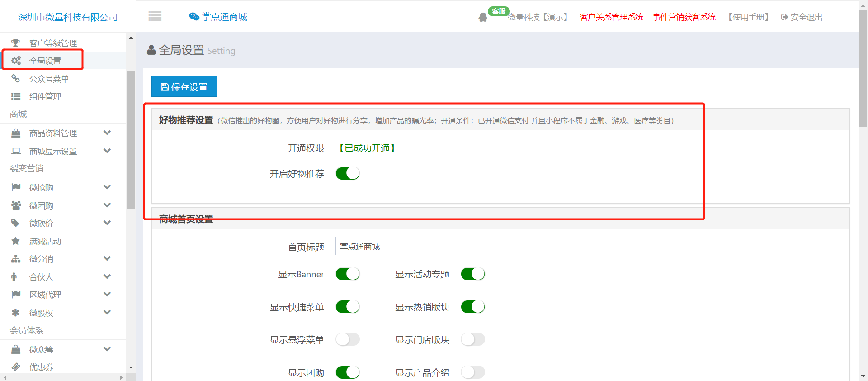Click the list icon beside 组件管理
Image resolution: width=868 pixels, height=381 pixels.
click(16, 96)
